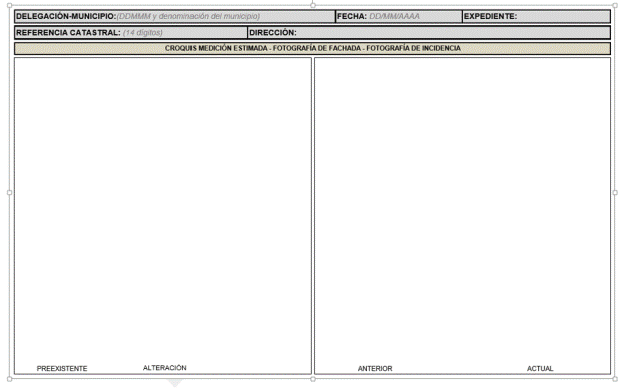Click the DELEGACIÓN-MUNICIPIO field
This screenshot has height=391, width=625.
click(x=175, y=16)
